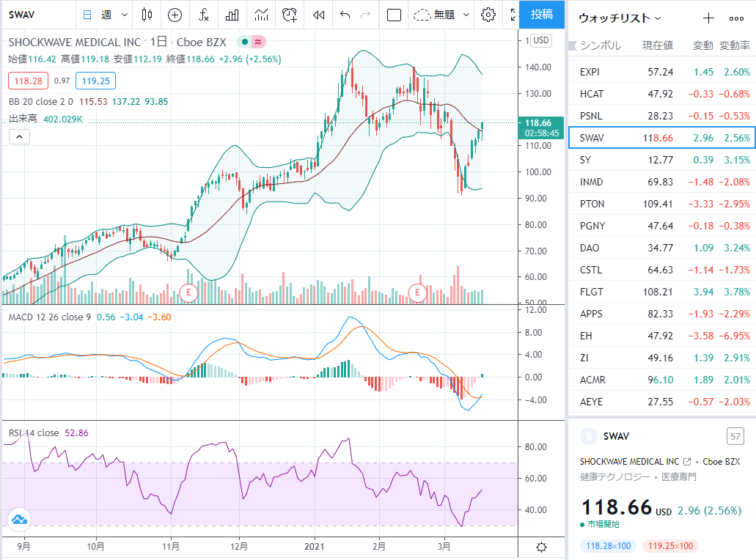Select the 日 daily interval
756x560 pixels.
click(x=87, y=15)
